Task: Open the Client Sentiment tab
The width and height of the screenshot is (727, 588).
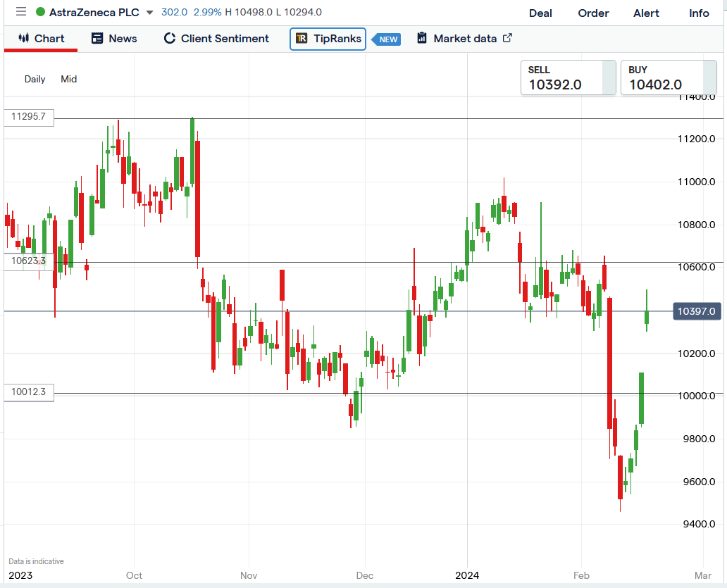Action: 216,39
